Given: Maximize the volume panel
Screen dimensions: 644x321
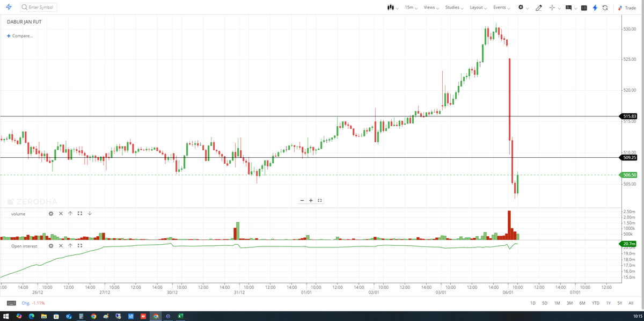Looking at the screenshot, I should (80, 214).
